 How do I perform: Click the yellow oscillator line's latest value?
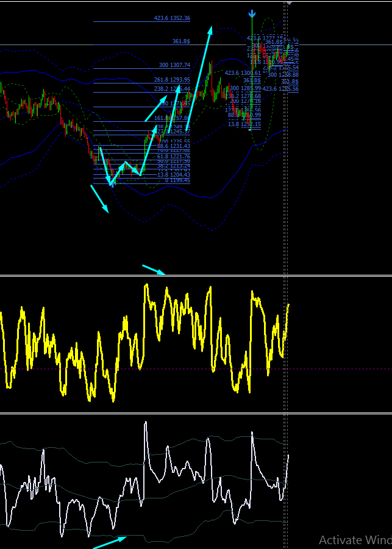[x=288, y=305]
